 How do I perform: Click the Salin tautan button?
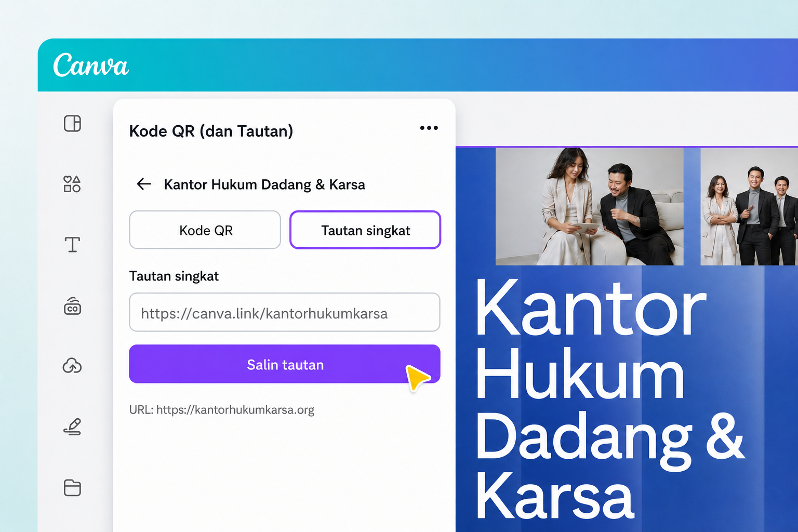pyautogui.click(x=285, y=364)
